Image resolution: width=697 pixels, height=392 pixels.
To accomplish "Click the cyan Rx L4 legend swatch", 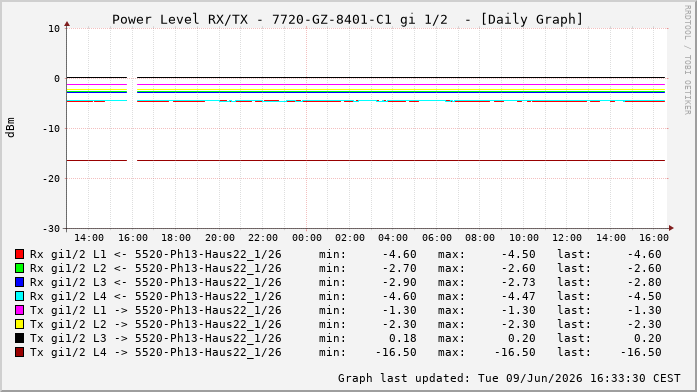I will pos(20,296).
